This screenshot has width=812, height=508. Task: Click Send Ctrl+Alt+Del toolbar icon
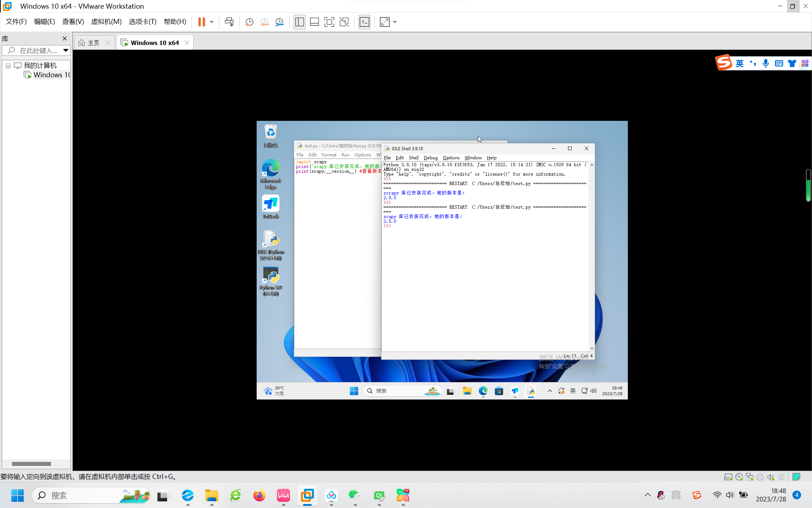(x=229, y=22)
